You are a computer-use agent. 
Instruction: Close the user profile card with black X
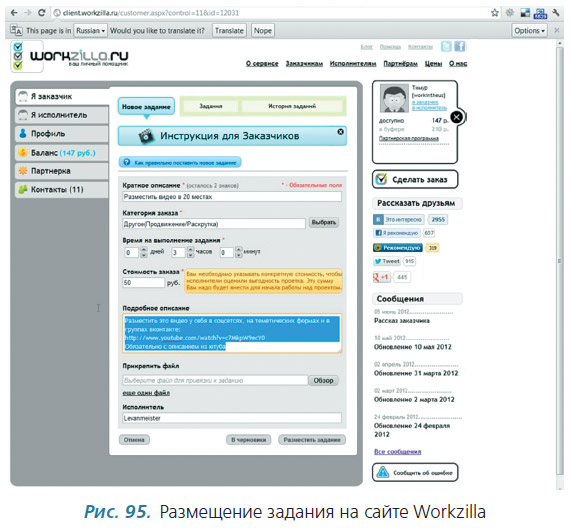(x=457, y=117)
